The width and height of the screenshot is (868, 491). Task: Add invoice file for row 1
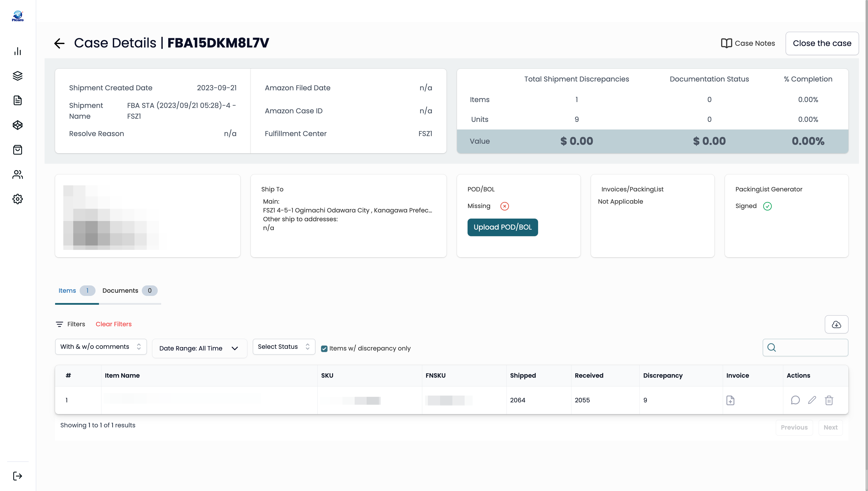point(730,400)
